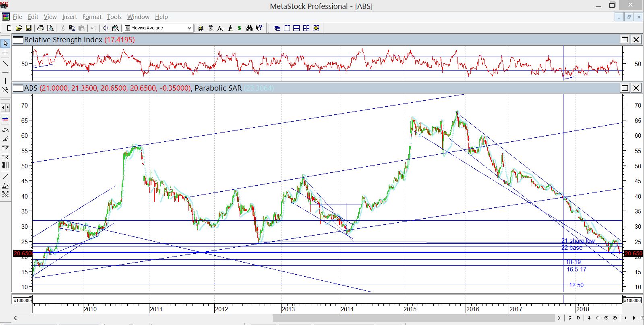Viewport: 644px width, 325px height.
Task: Tile windows in columns icon
Action: [x=287, y=28]
